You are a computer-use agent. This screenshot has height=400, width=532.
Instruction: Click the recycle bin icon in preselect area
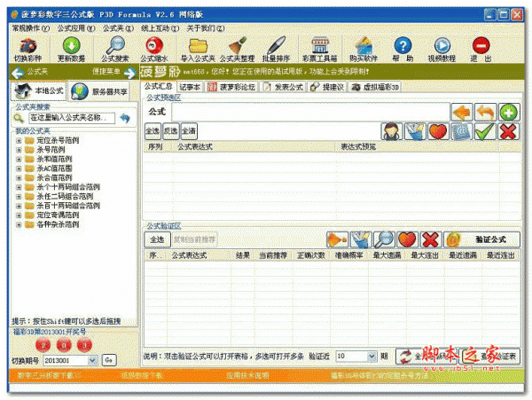(415, 131)
